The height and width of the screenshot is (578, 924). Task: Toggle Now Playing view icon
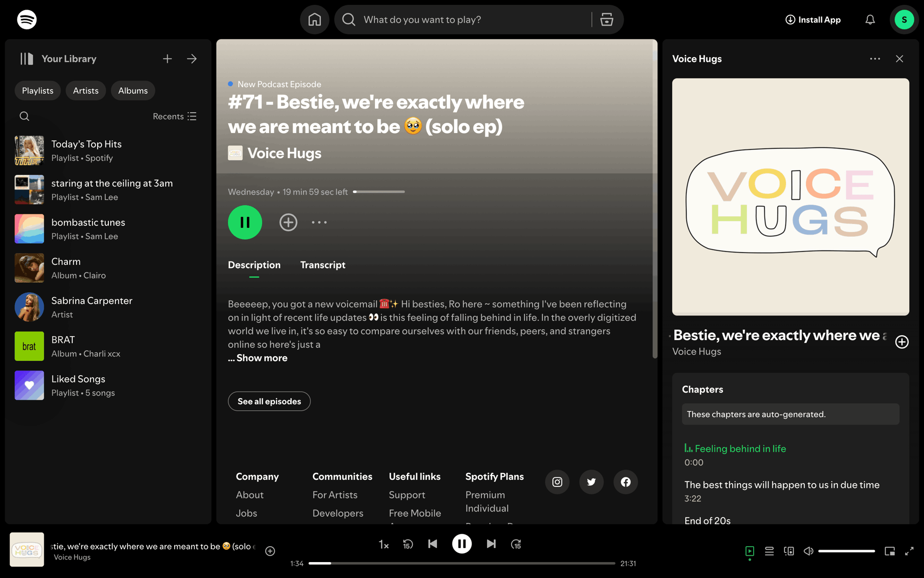(x=750, y=551)
